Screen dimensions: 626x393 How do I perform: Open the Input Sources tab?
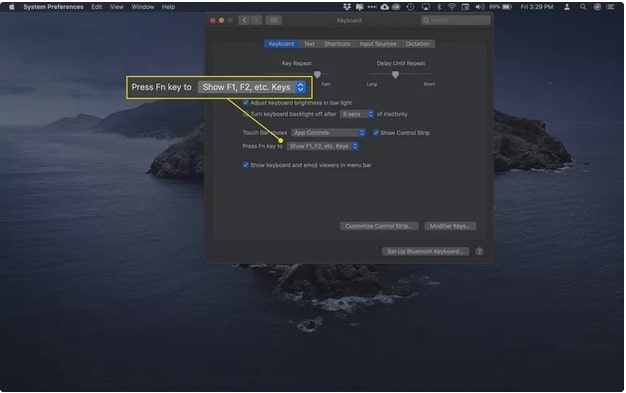pos(378,44)
